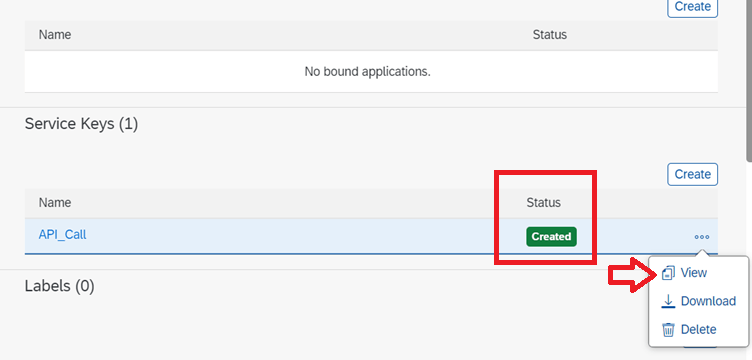Click Status header of bound applications table

550,35
